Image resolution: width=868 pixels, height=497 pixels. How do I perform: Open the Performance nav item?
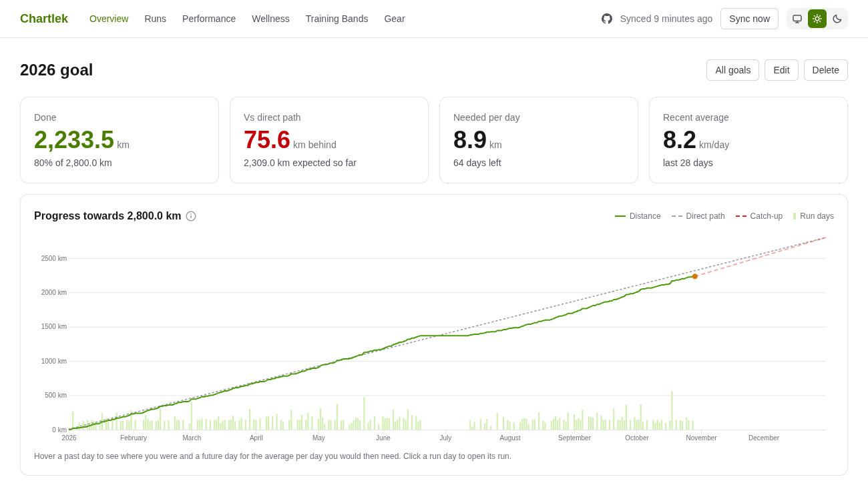tap(209, 19)
